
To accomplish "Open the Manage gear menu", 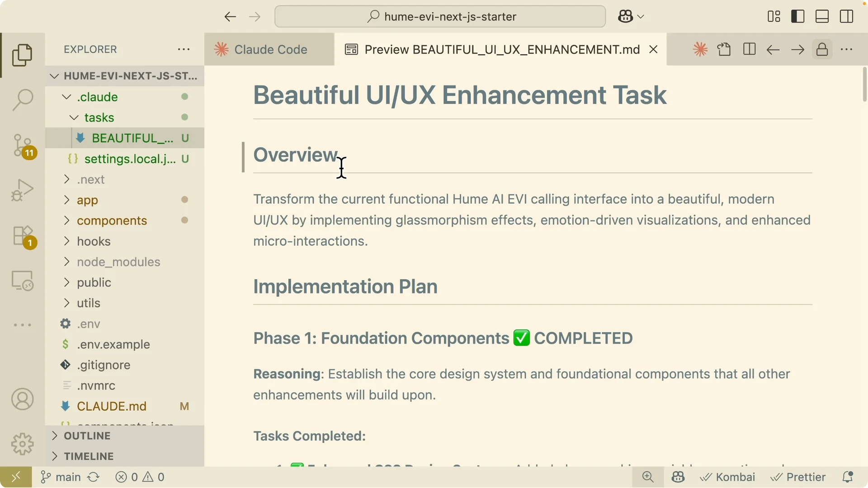I will tap(22, 444).
